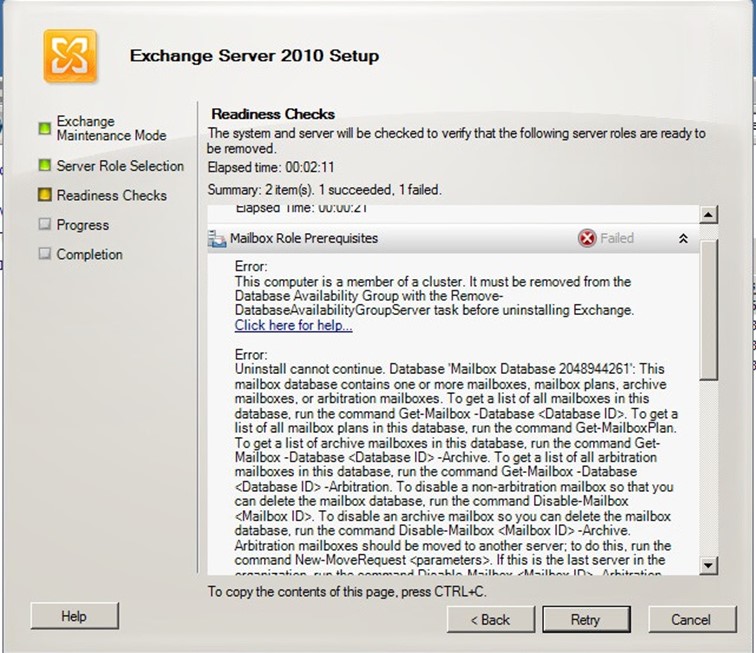Go back with the '< Back' button
Viewport: 756px width, 653px height.
(490, 619)
